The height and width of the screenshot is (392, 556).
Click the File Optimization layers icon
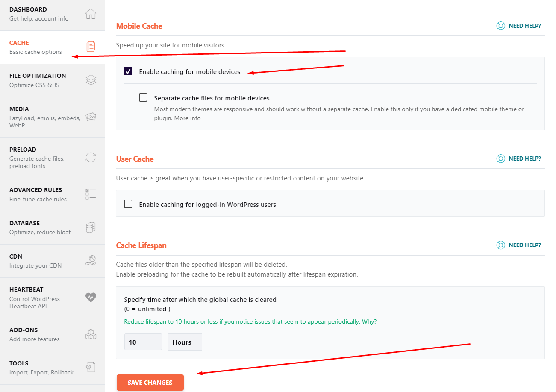(91, 80)
